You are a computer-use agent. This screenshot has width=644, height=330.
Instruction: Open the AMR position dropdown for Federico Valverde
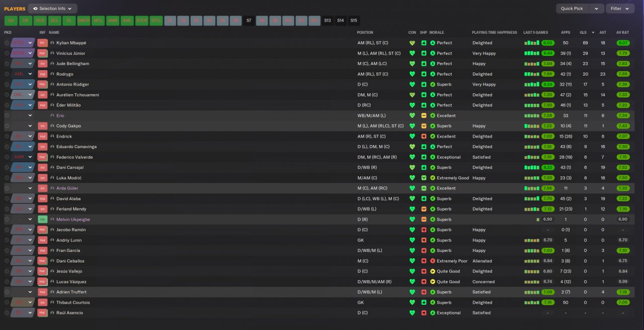[x=23, y=157]
